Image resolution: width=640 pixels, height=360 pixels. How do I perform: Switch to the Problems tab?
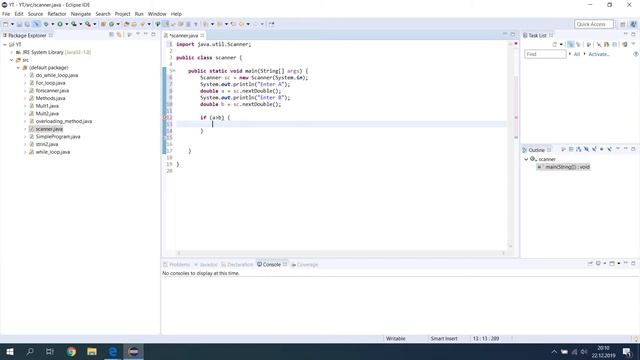177,264
